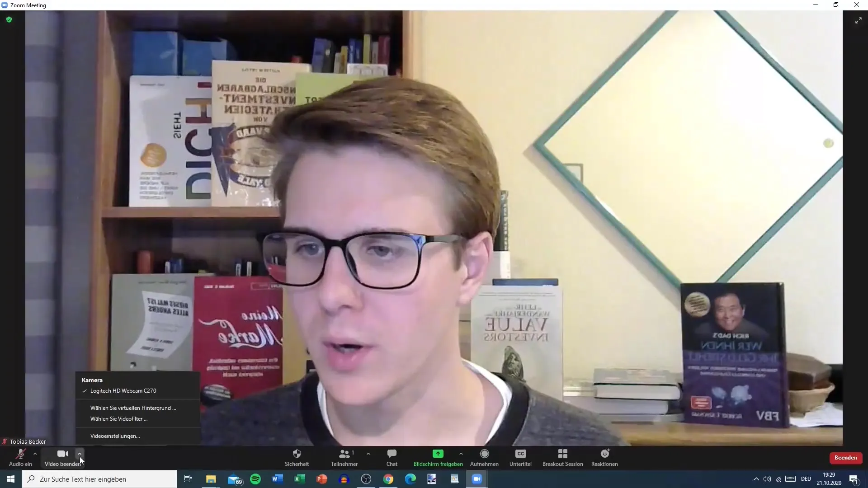Click Wählen Sie Videofilter option
This screenshot has height=488, width=868.
(118, 418)
